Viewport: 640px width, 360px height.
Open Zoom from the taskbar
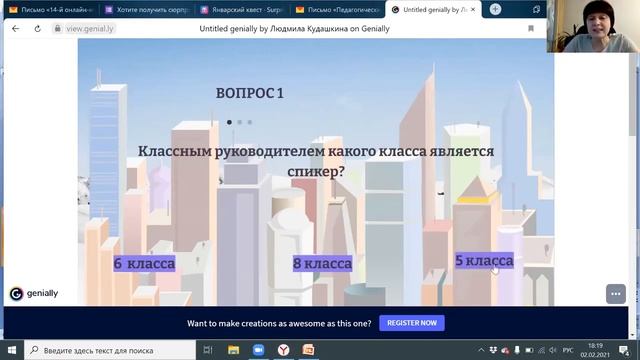point(258,350)
